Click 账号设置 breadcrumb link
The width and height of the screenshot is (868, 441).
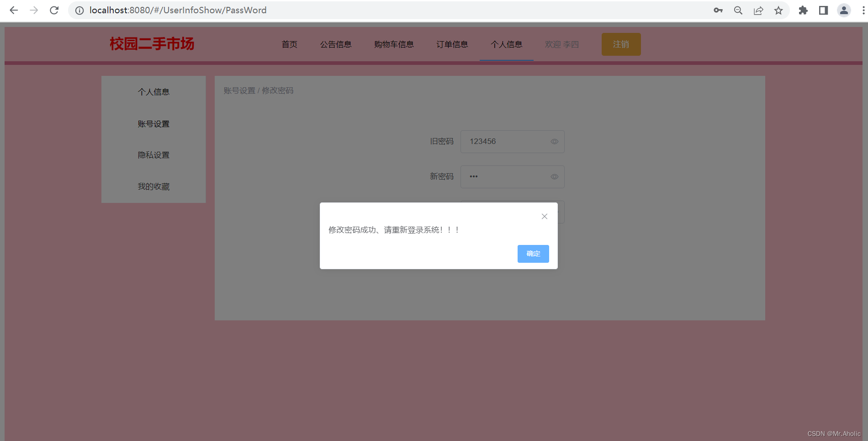pos(239,90)
